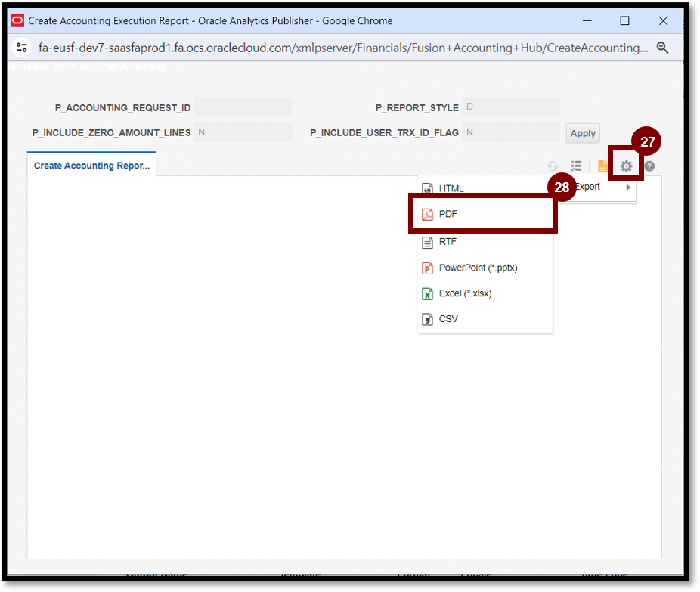This screenshot has height=592, width=700.
Task: Select HTML export format
Action: point(451,188)
